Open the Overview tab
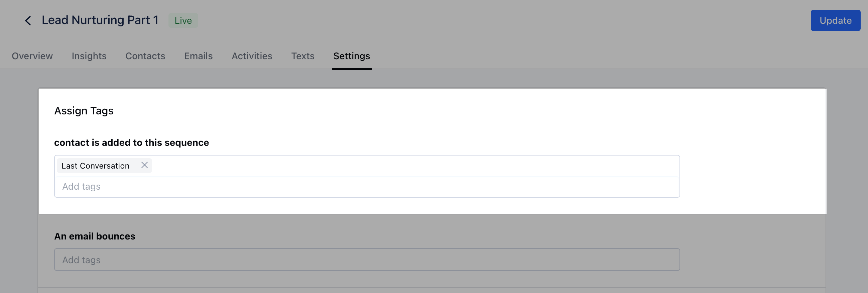Viewport: 868px width, 293px height. point(32,56)
